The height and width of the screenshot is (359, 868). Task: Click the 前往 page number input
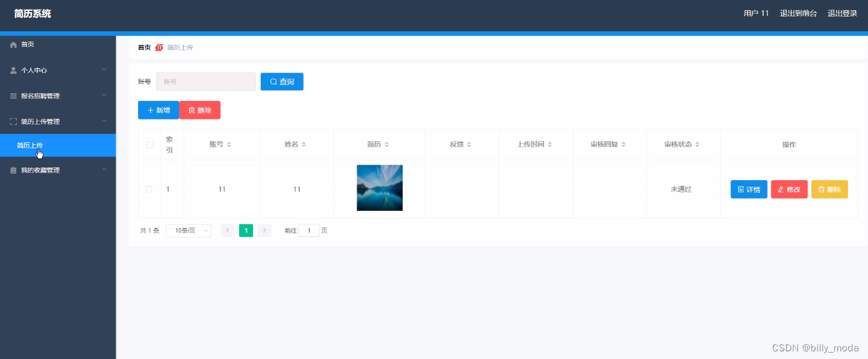309,231
